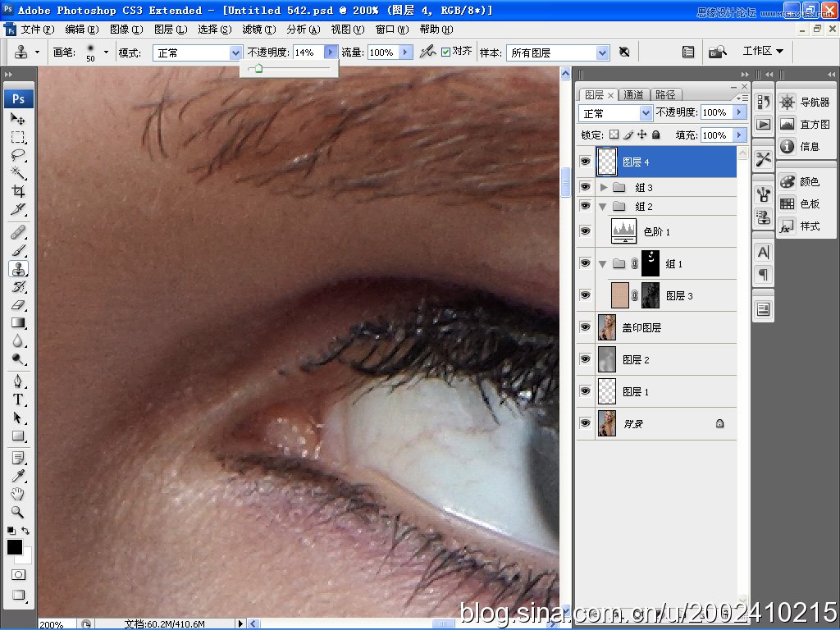Click the opacity slider handle popup

pos(258,69)
